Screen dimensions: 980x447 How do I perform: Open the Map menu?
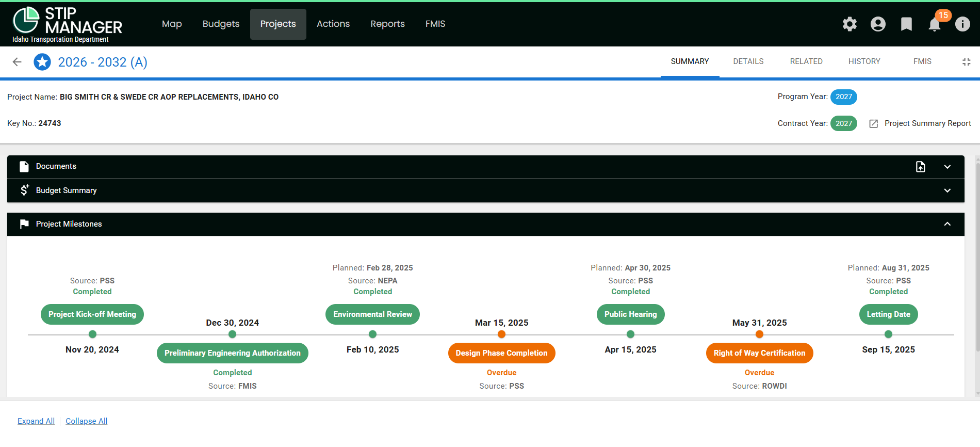click(172, 24)
